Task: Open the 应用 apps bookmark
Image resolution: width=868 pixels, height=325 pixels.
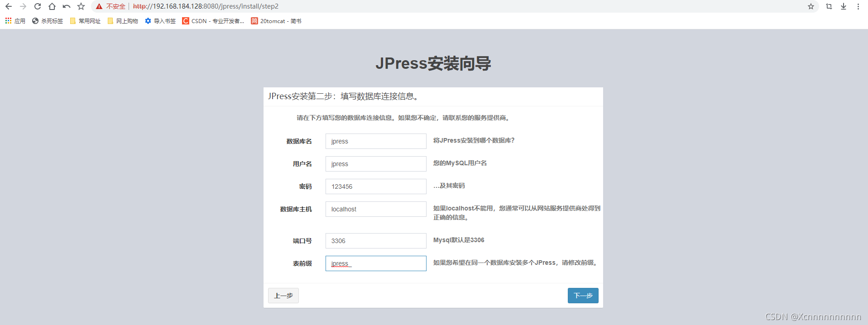Action: pyautogui.click(x=15, y=21)
